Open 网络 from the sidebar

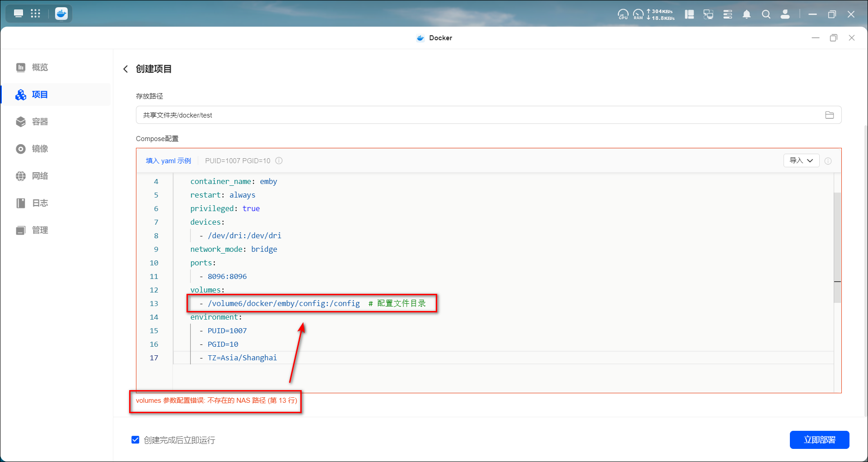(x=40, y=176)
